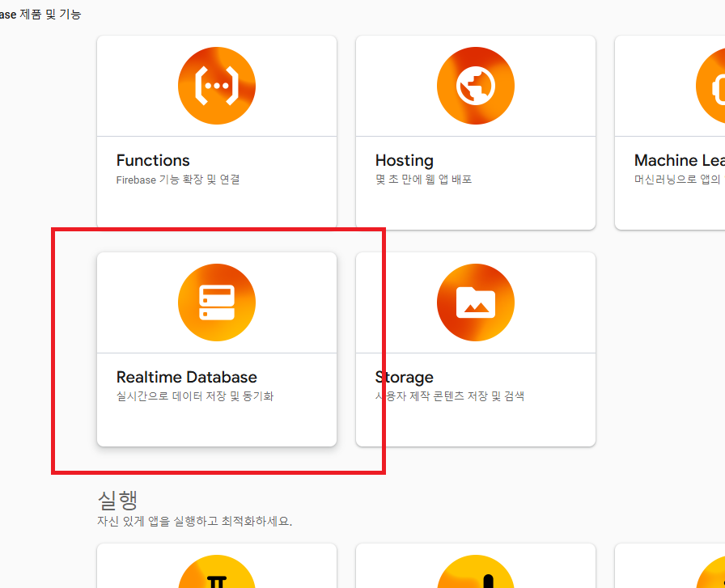Click the '몇 초 만에 웹 앱 배포' description
The height and width of the screenshot is (588, 725).
tap(423, 180)
